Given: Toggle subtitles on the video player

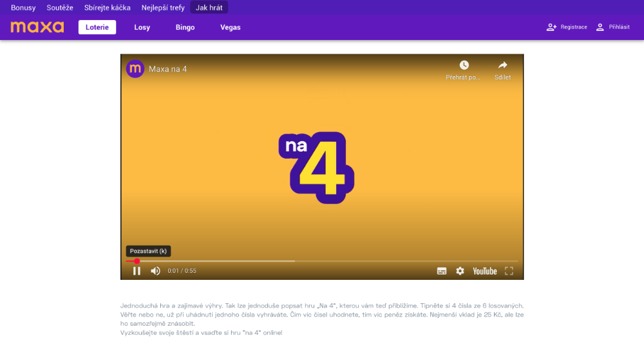Looking at the screenshot, I should (x=442, y=271).
